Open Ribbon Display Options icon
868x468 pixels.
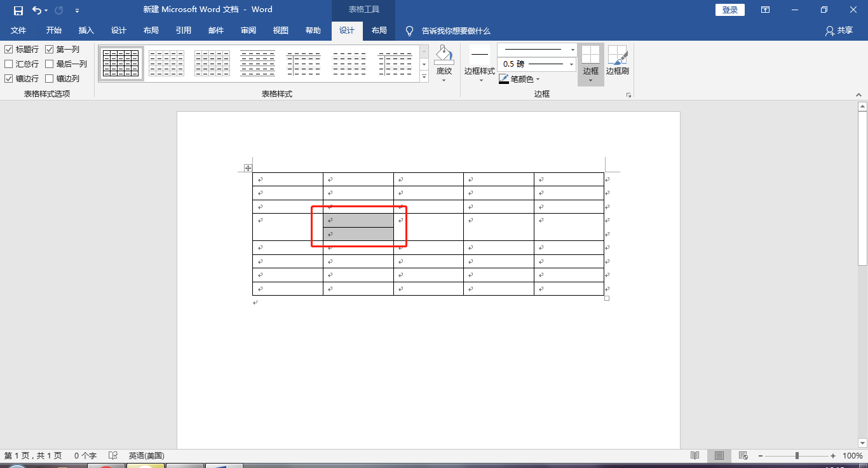(x=766, y=10)
